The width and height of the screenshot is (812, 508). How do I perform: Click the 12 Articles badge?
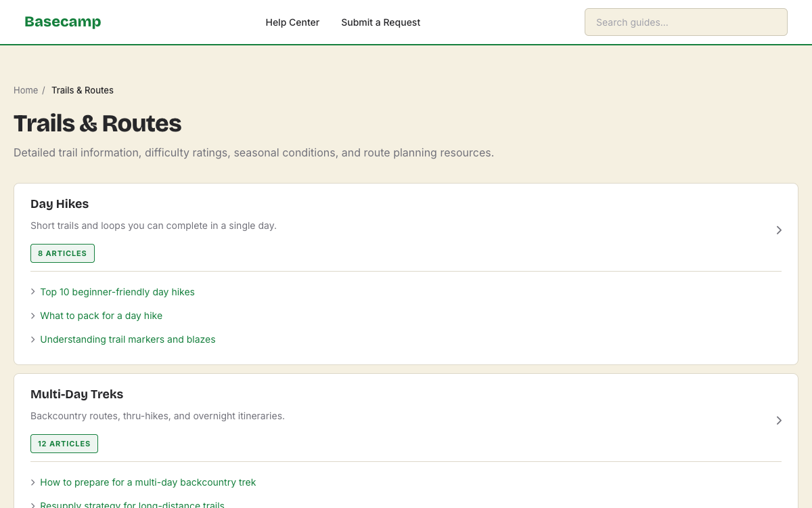click(x=64, y=444)
